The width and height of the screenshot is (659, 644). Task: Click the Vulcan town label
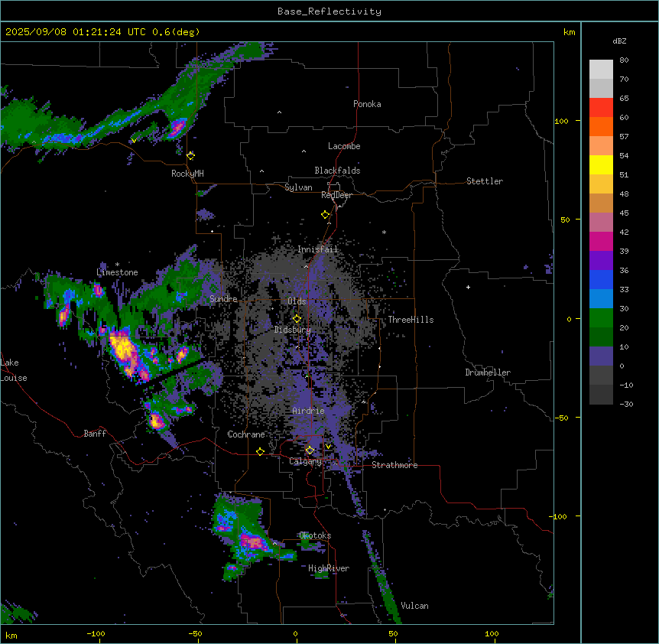pyautogui.click(x=414, y=606)
